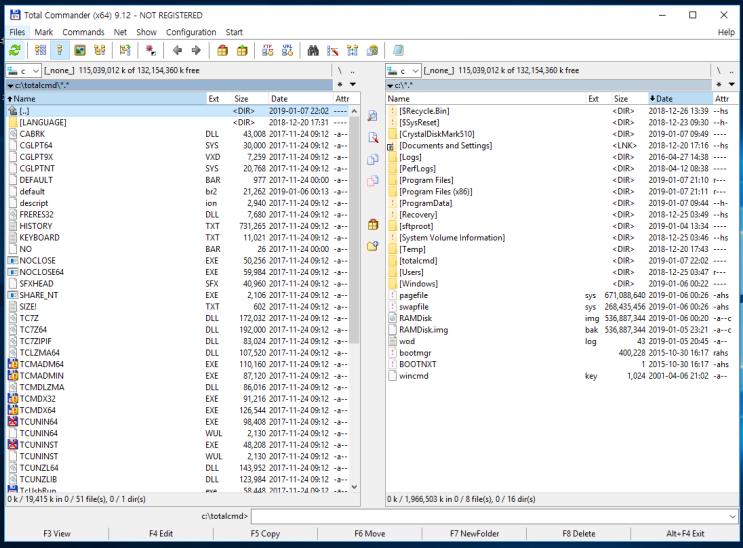Sort right panel by Ext column header

click(x=598, y=99)
